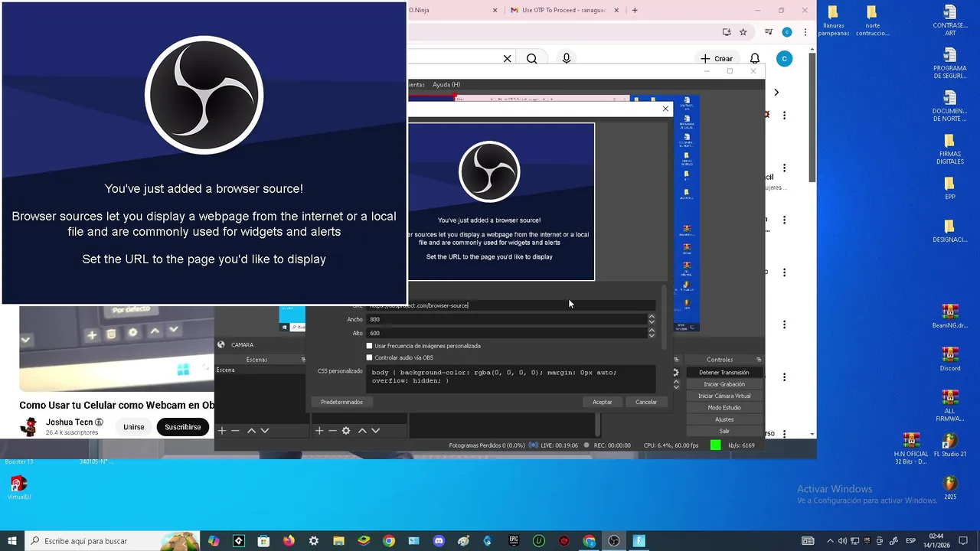Click the Suscribirse button

click(x=183, y=427)
